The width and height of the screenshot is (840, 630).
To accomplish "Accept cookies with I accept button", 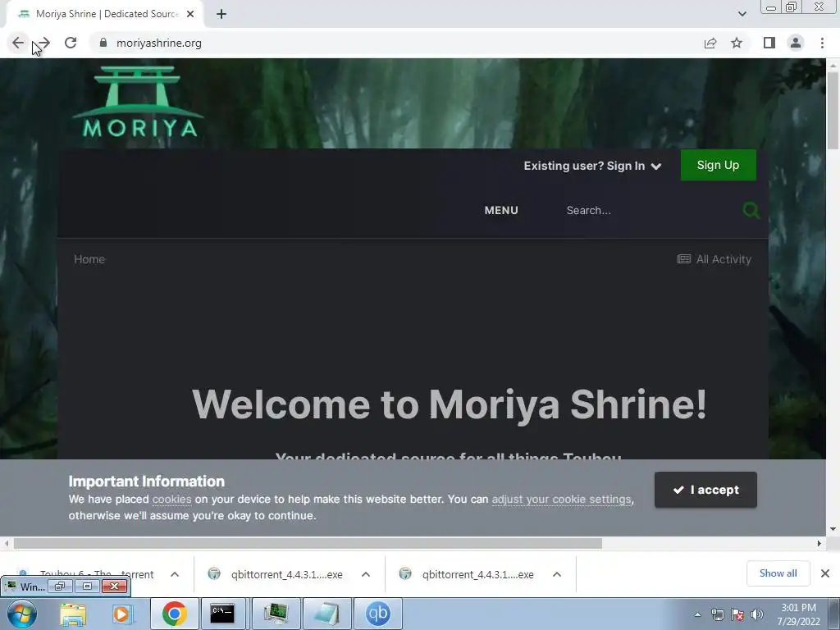I will click(705, 490).
